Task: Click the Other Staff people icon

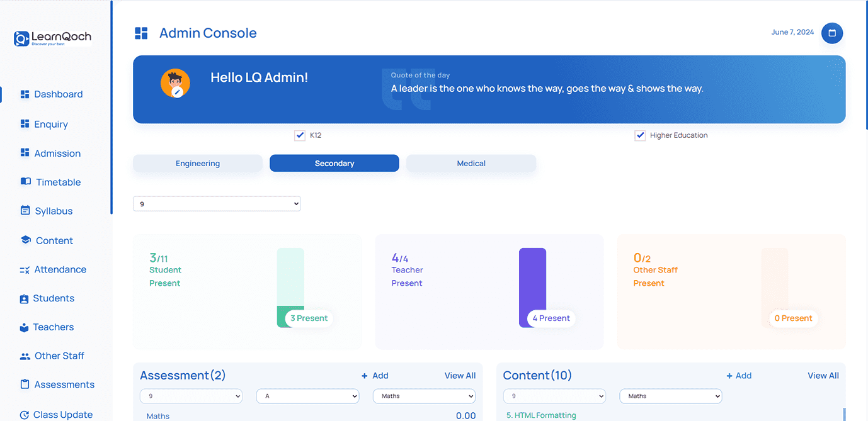Action: (25, 356)
